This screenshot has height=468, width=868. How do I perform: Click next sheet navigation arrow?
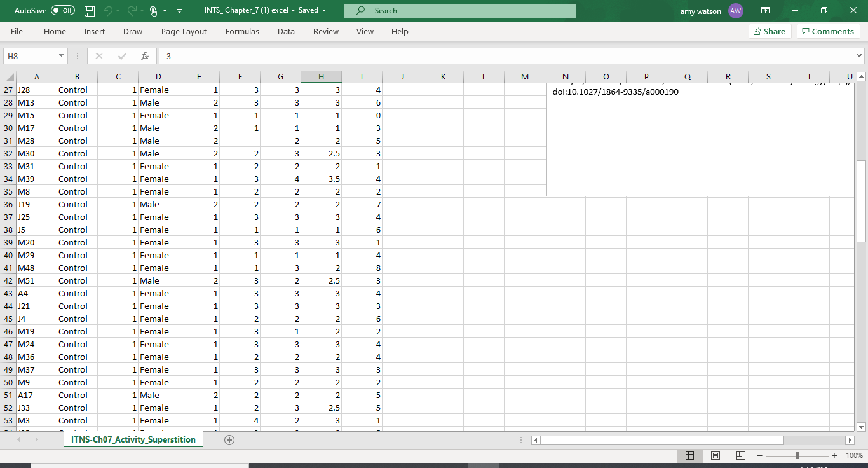pos(36,440)
